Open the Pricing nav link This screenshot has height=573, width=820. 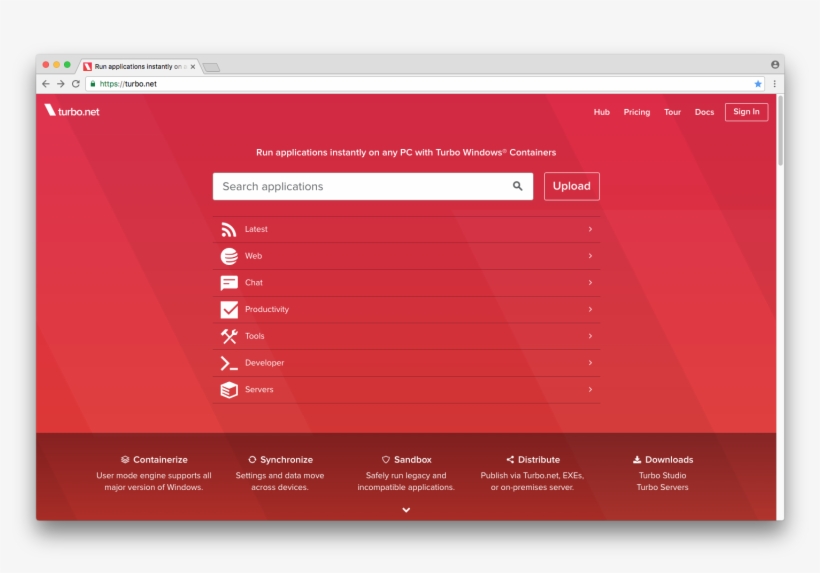(636, 112)
